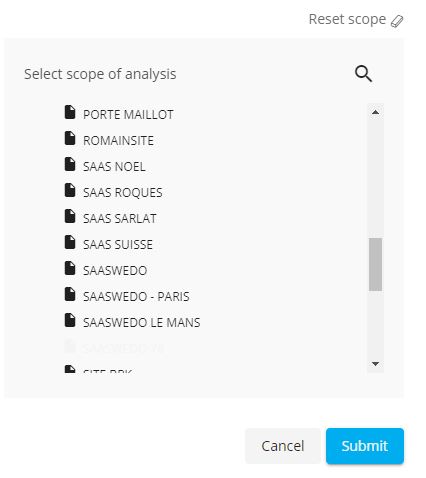Select the PORTE MAILLOT entry

[128, 114]
